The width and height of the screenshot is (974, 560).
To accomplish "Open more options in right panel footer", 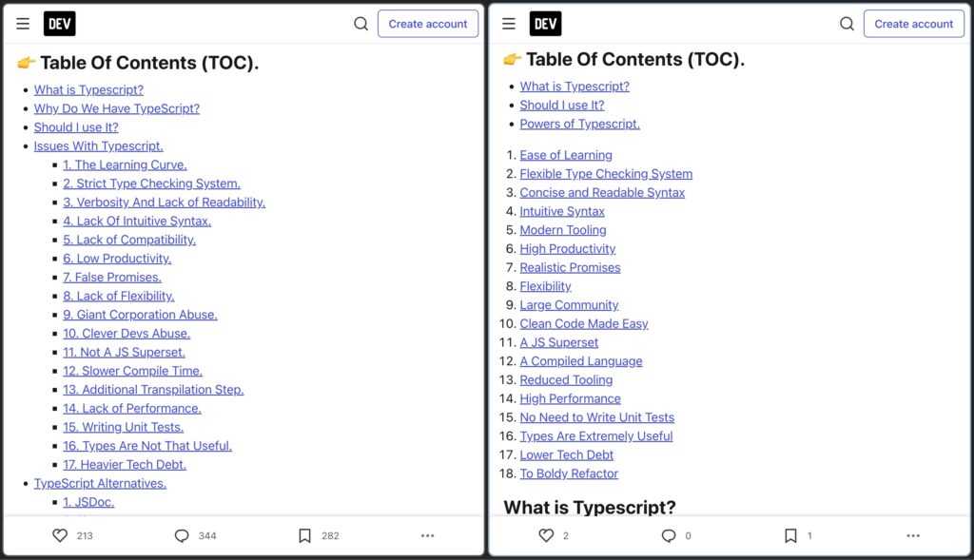I will tap(913, 535).
